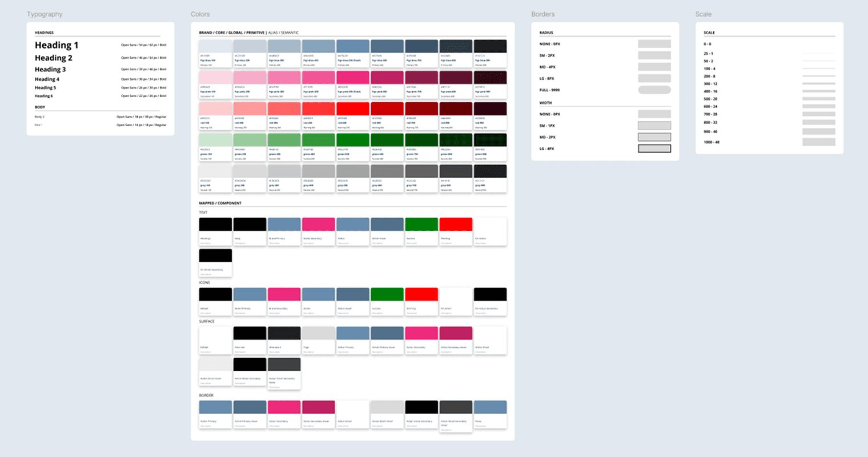Image resolution: width=868 pixels, height=457 pixels.
Task: Select the Borders frame title
Action: pyautogui.click(x=543, y=14)
